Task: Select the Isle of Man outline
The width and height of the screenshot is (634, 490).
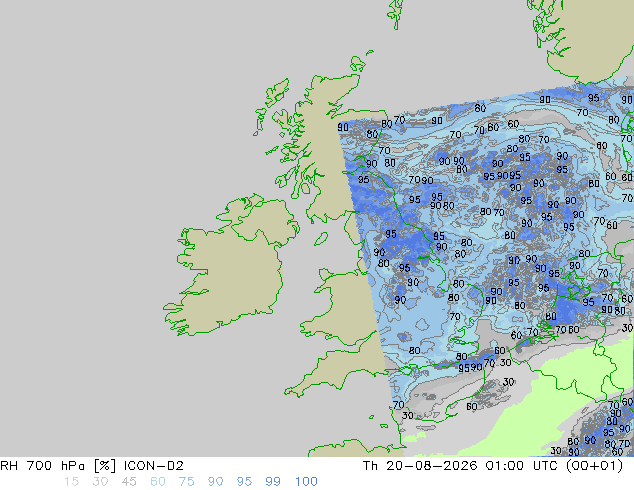Action: (321, 239)
